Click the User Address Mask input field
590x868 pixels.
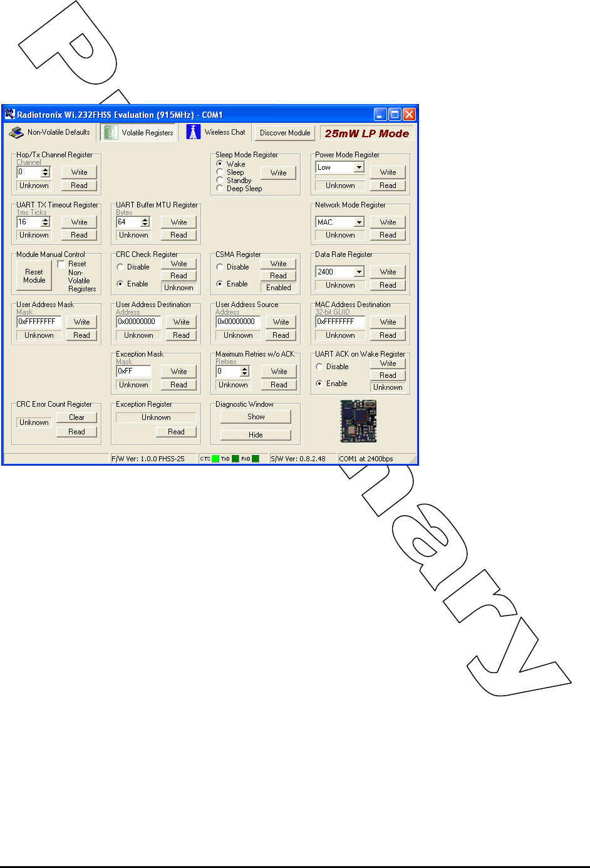coord(39,322)
